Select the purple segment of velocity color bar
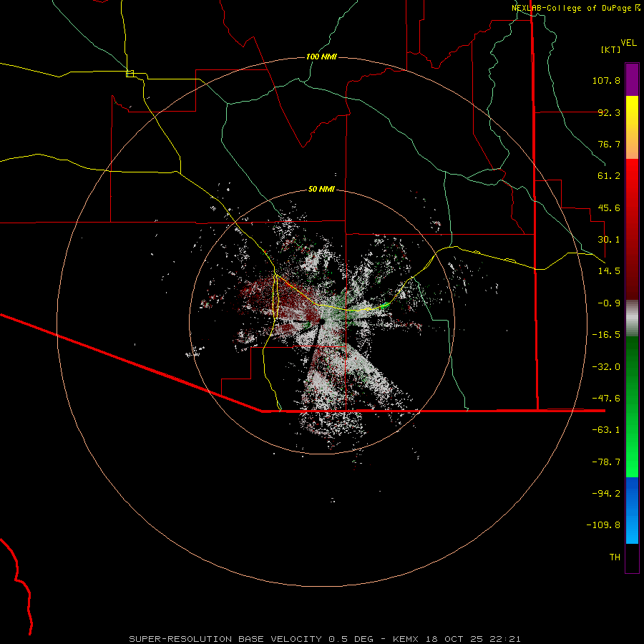Image resolution: width=644 pixels, height=644 pixels. pyautogui.click(x=632, y=79)
